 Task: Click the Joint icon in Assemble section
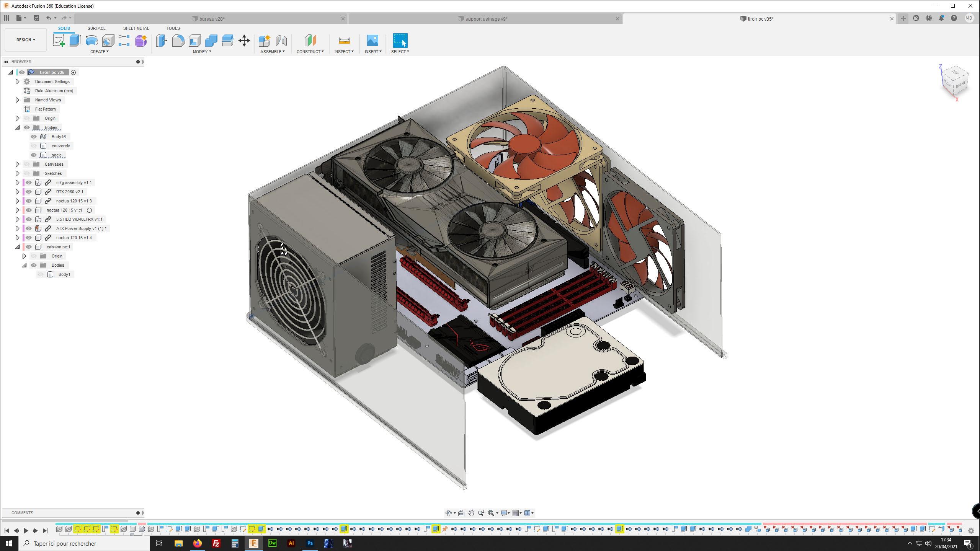(281, 41)
